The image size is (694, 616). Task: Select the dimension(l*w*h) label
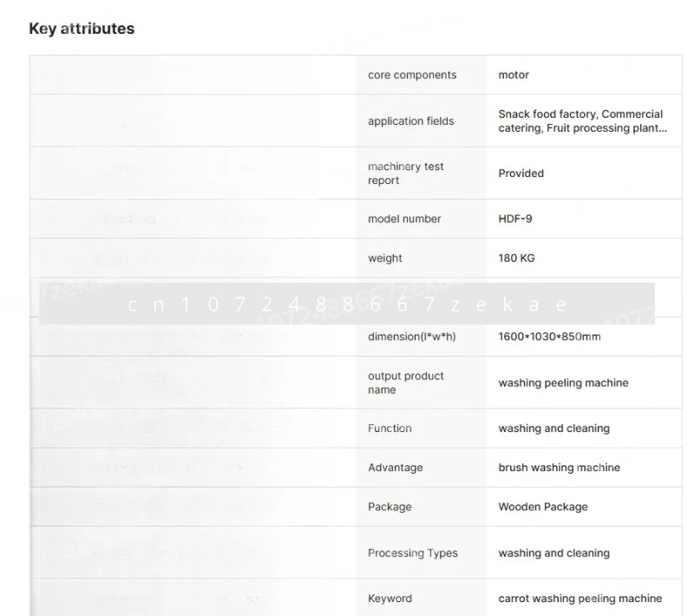coord(411,337)
